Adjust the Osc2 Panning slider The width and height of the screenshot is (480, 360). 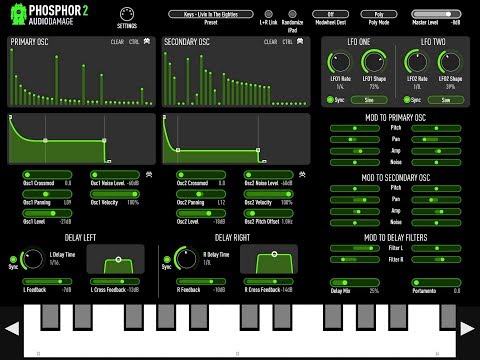point(201,194)
